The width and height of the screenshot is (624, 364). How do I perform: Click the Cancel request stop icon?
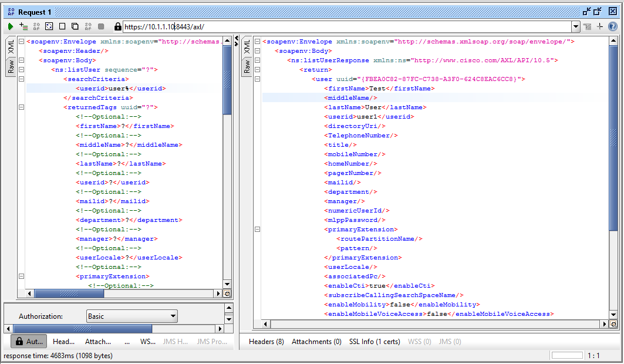coord(101,26)
